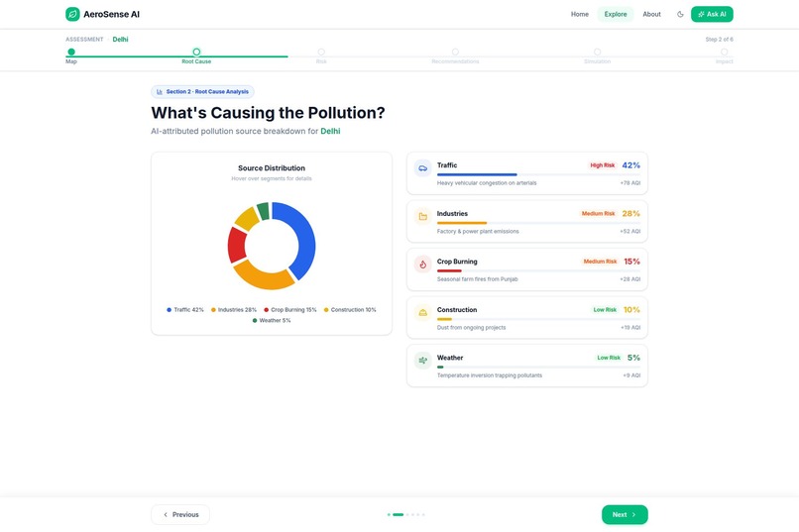Click 'Heavy vehicular congestion on arterials' text
Screen dimensions: 799x532
click(487, 182)
